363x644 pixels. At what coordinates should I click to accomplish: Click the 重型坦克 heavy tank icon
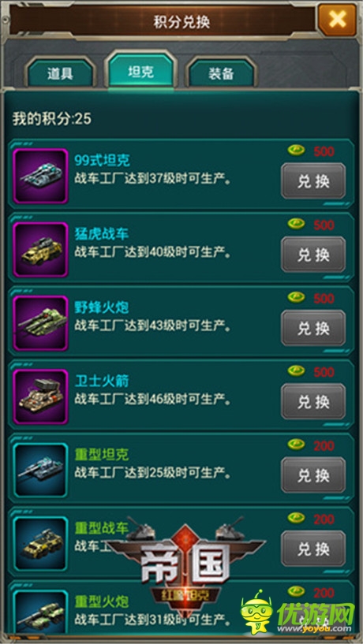[x=40, y=470]
